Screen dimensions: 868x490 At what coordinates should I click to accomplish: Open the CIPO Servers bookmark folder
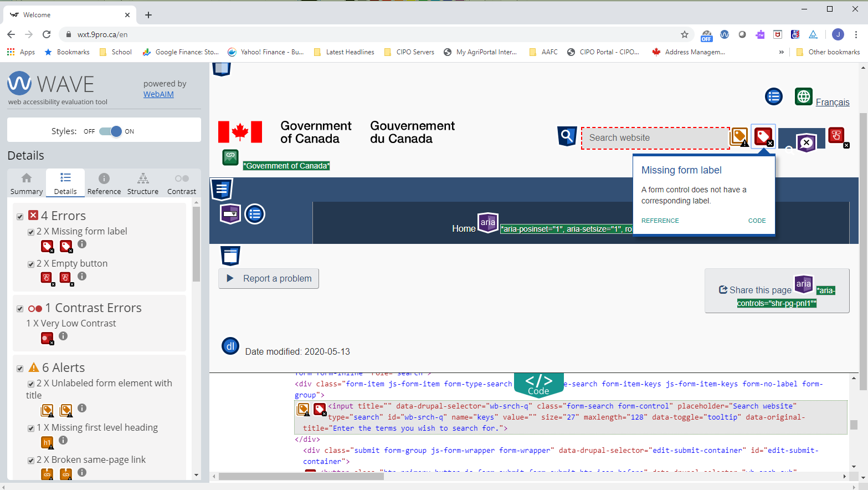click(x=409, y=52)
